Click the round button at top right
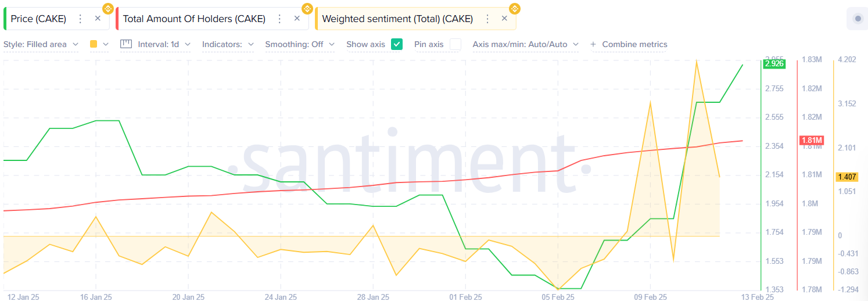 (x=858, y=19)
